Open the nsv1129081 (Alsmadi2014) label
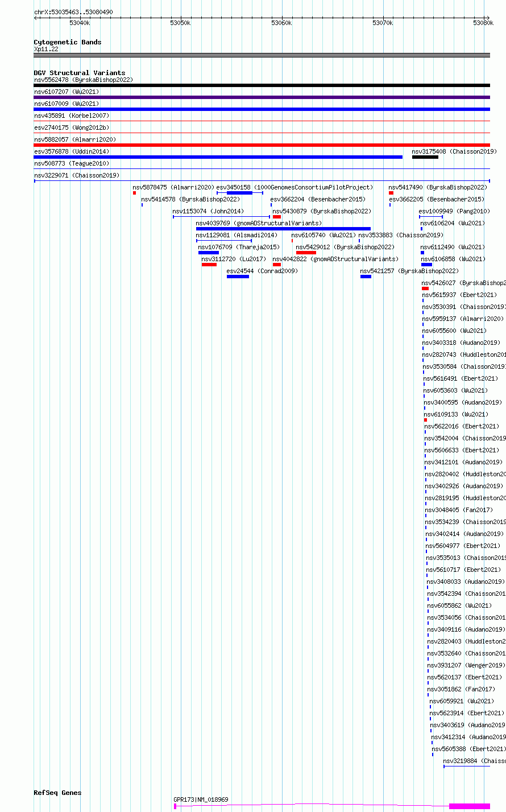This screenshot has width=506, height=812. (237, 235)
